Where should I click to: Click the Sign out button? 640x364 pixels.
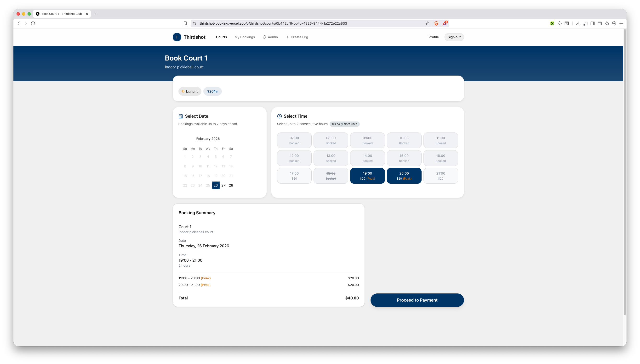(x=454, y=37)
